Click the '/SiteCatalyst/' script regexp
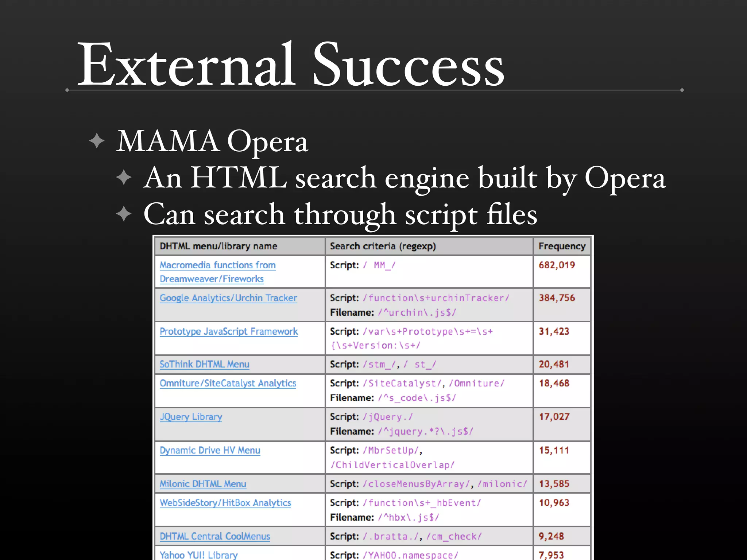 click(402, 383)
